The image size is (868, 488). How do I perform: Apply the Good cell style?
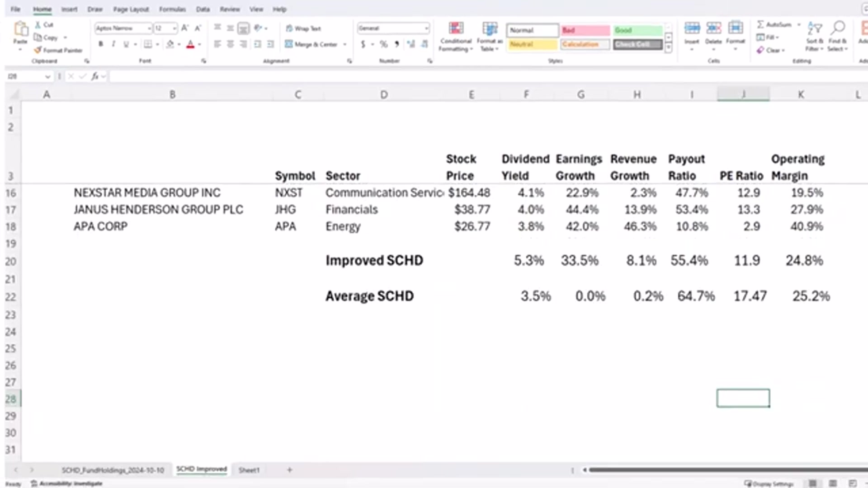click(x=638, y=30)
